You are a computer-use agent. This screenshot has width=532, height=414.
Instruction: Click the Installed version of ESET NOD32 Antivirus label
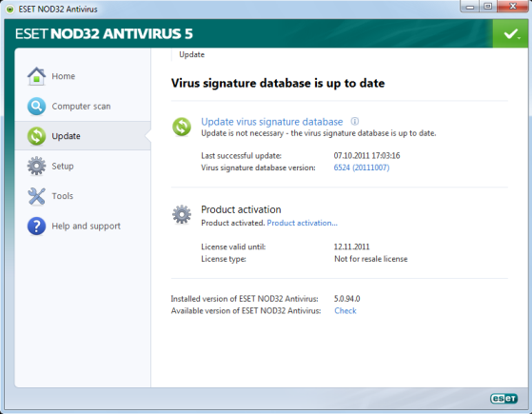(x=245, y=299)
